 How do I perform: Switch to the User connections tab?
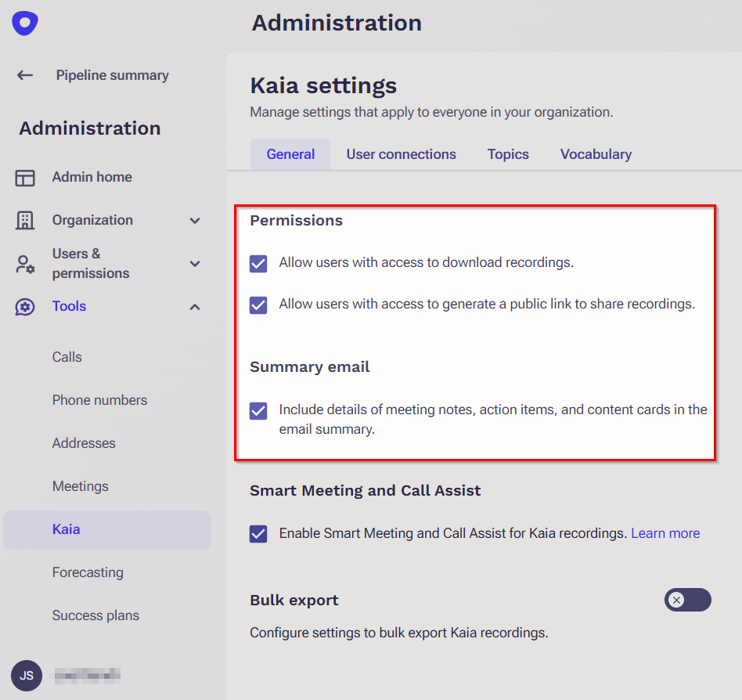[x=402, y=154]
